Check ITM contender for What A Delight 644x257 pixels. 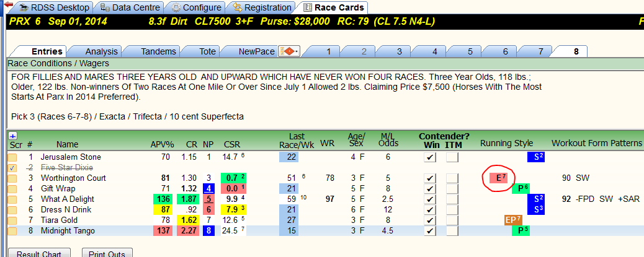[453, 199]
